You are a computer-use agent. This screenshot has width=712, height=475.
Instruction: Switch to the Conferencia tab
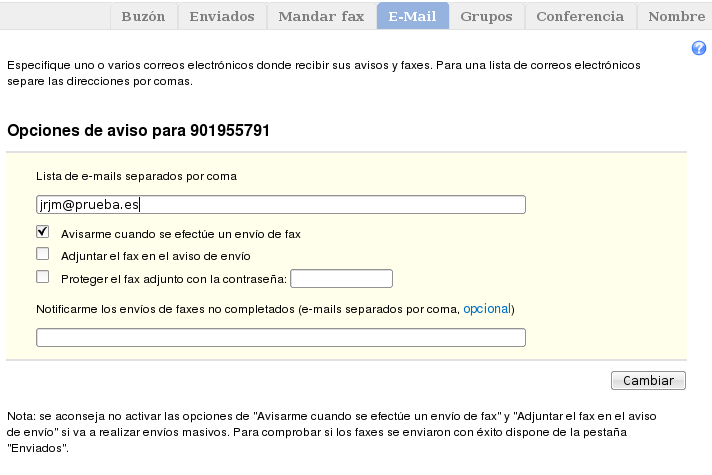click(x=580, y=16)
